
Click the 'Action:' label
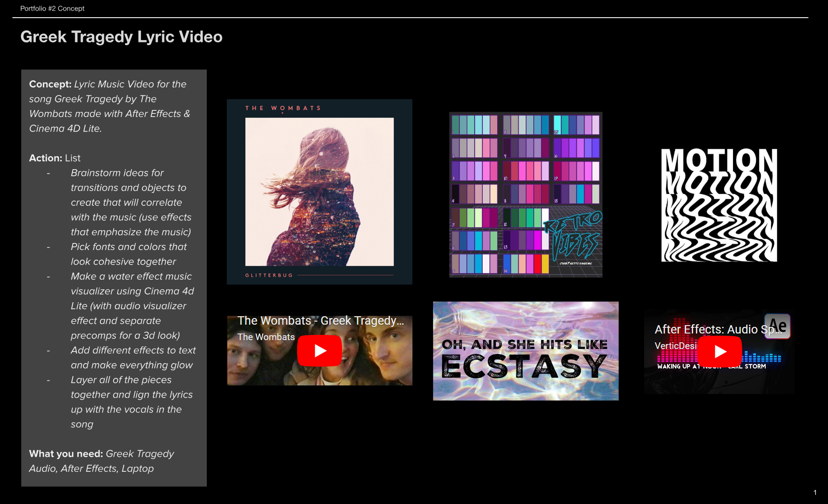tap(46, 158)
